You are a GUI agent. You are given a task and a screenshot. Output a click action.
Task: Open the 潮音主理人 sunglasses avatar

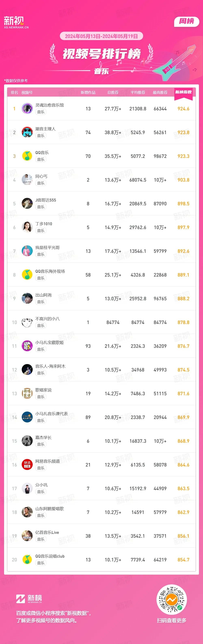click(x=27, y=132)
